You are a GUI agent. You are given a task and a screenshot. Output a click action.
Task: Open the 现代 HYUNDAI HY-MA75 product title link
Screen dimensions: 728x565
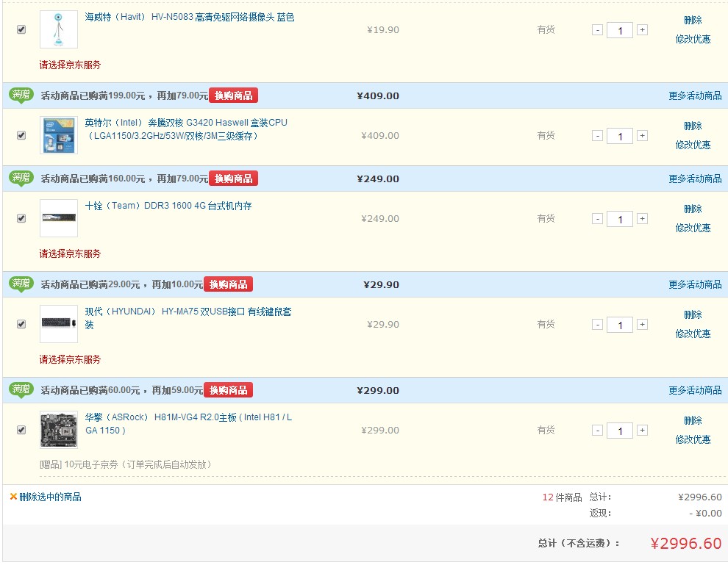coord(188,318)
